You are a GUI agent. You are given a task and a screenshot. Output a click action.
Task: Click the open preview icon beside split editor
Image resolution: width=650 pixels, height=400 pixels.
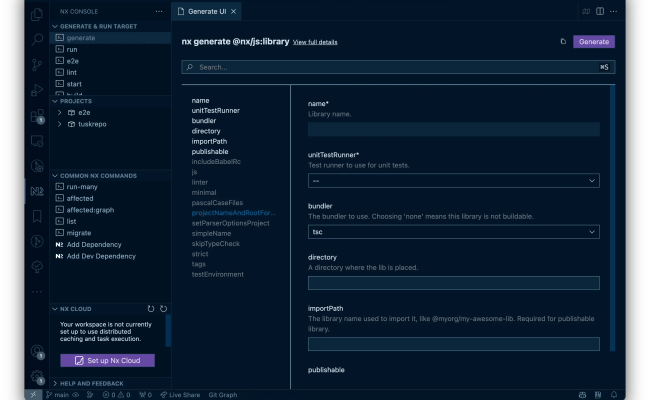pos(586,11)
